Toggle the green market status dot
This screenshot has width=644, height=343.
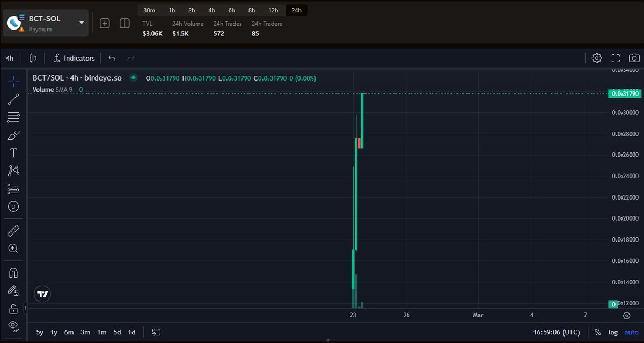click(133, 78)
